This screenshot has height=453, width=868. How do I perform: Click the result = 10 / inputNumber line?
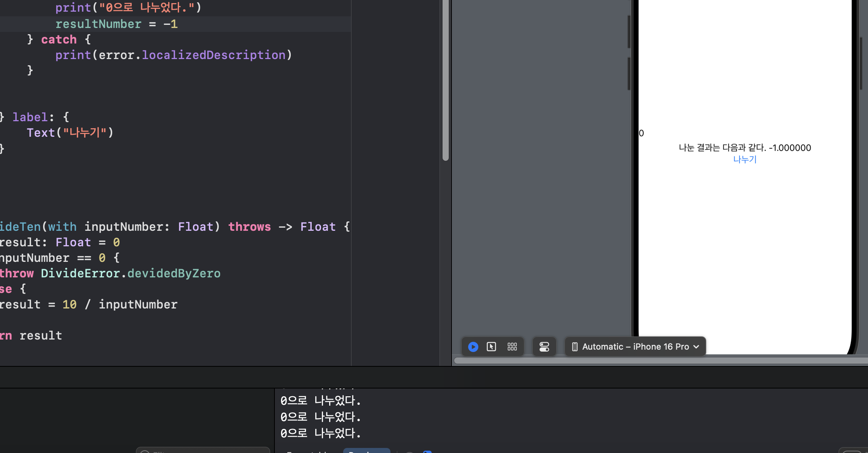point(89,305)
